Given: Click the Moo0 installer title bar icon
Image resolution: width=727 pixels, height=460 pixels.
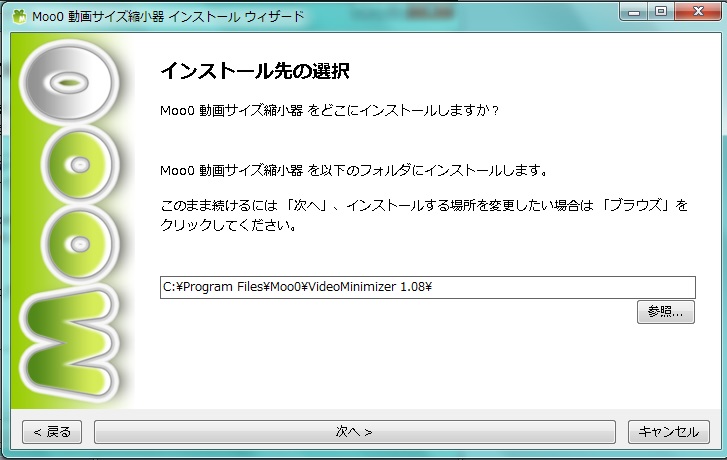Looking at the screenshot, I should (x=19, y=17).
